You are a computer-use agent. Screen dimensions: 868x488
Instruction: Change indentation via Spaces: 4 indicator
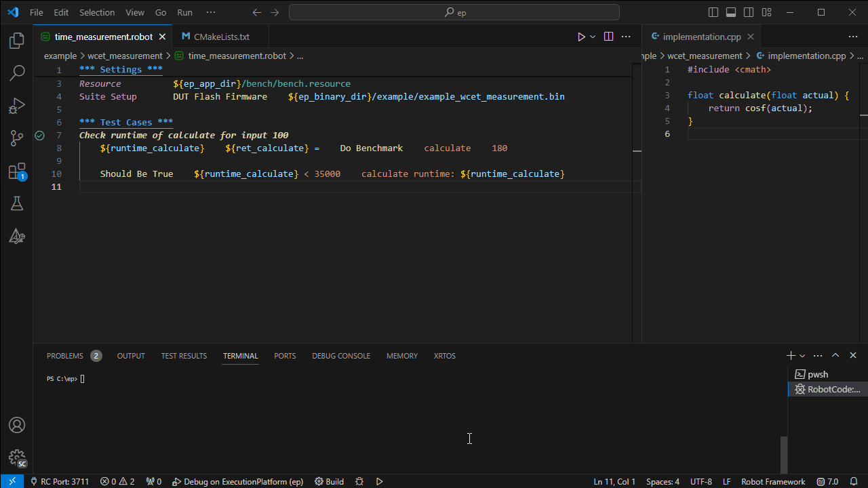pyautogui.click(x=663, y=481)
